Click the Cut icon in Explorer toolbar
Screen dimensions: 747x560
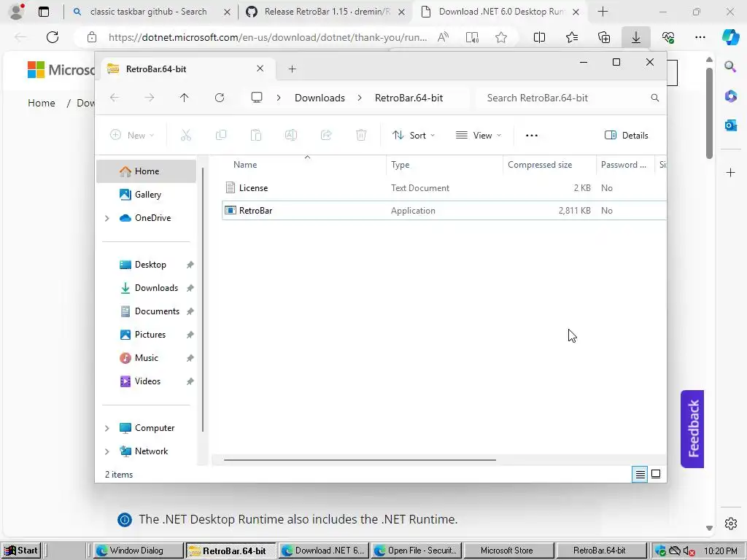point(186,135)
